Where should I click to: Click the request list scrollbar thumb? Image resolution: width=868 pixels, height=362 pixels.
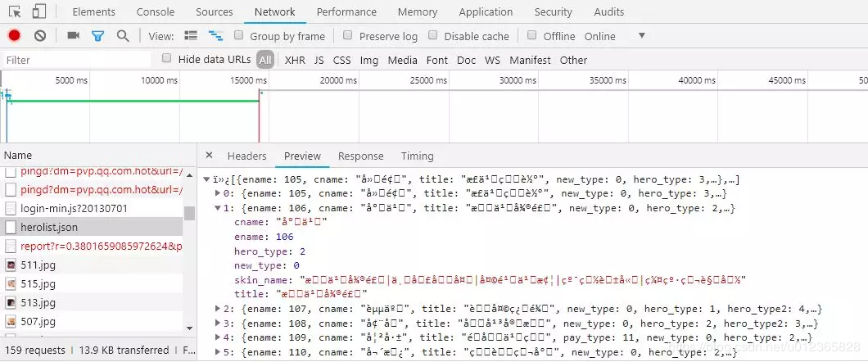(x=189, y=213)
